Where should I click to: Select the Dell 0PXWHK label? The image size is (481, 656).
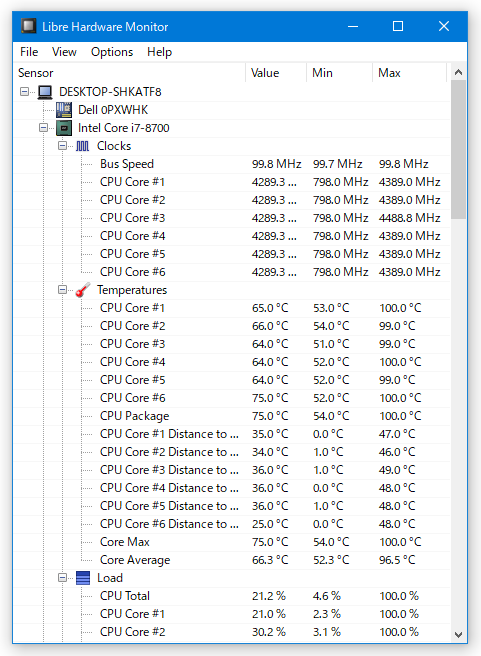(x=113, y=110)
